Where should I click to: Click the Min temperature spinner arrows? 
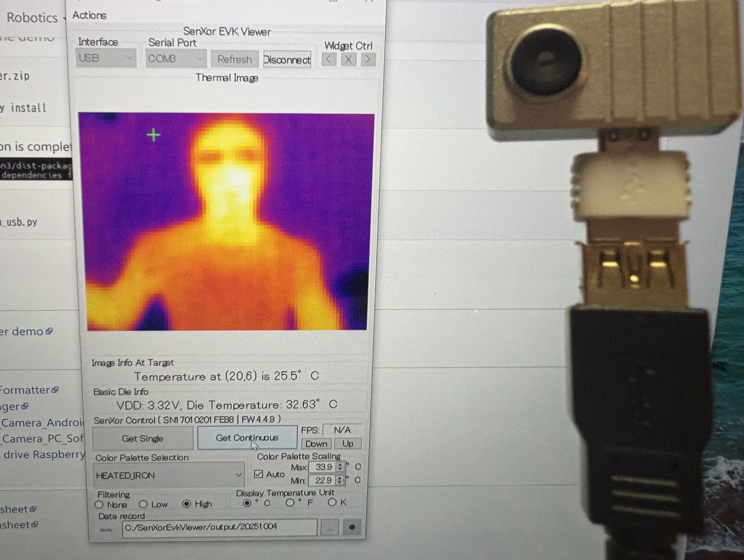coord(339,480)
